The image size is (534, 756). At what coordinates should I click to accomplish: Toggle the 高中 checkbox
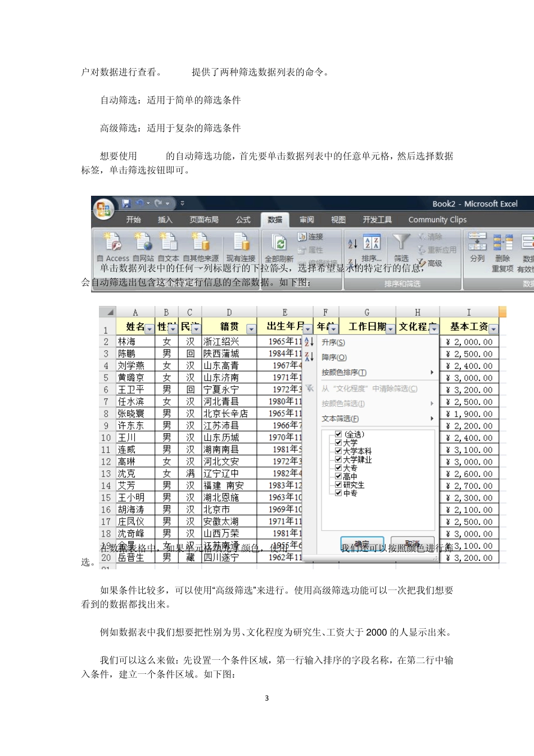(338, 476)
